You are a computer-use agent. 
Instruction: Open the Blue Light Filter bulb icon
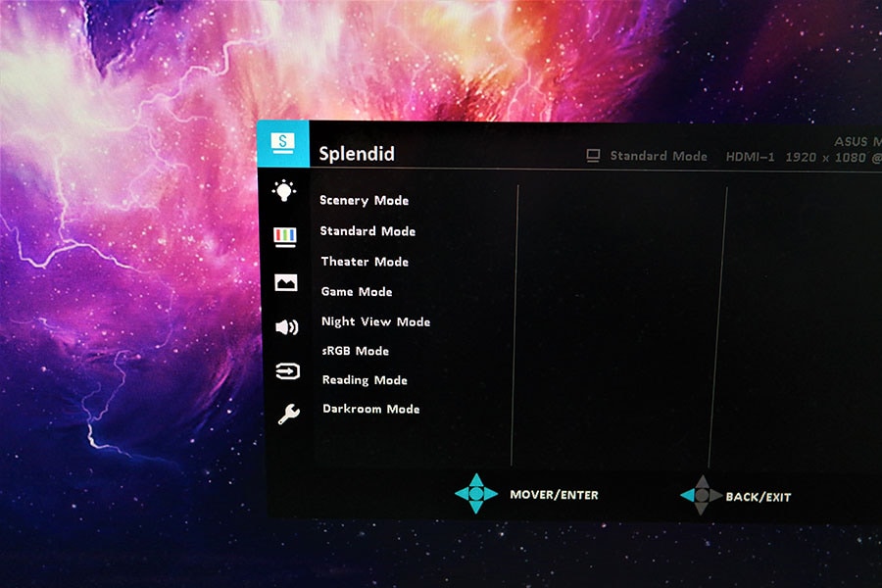(284, 190)
